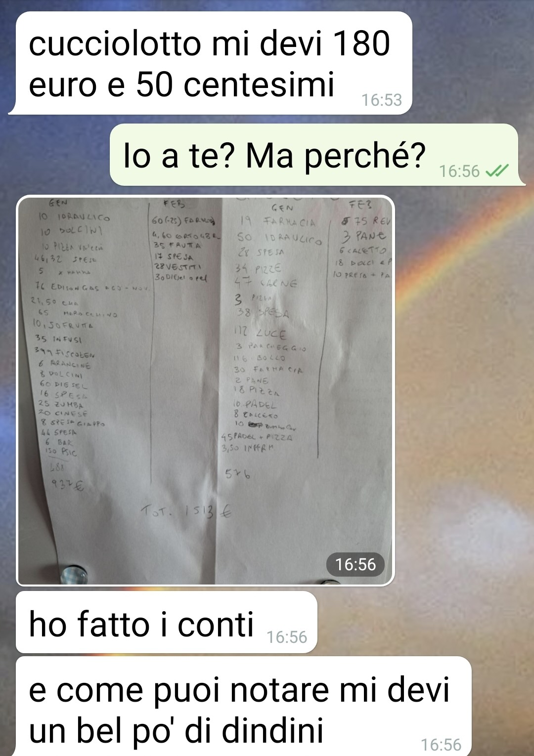The height and width of the screenshot is (756, 534).
Task: Tap the 16:56 timestamp next to read ticks
Action: (459, 171)
